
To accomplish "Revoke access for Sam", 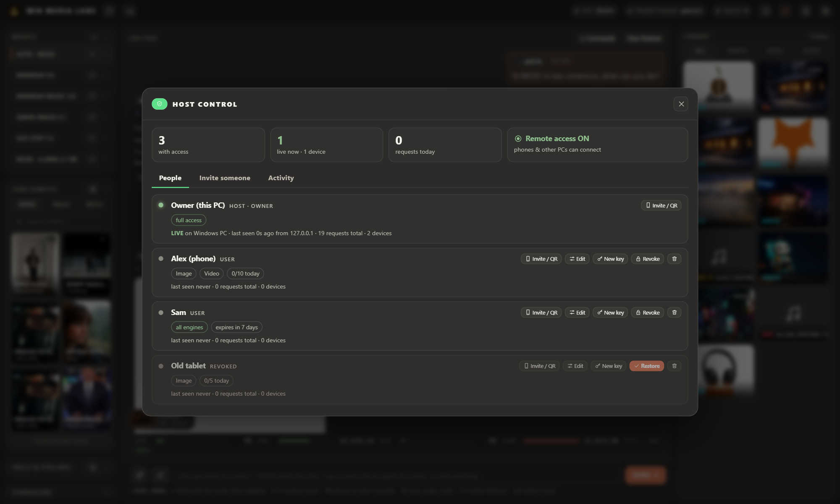I will click(x=648, y=312).
